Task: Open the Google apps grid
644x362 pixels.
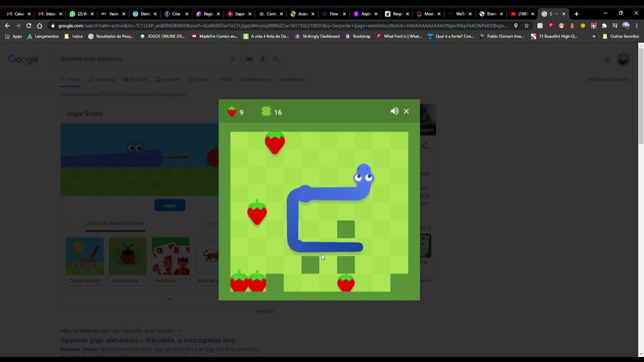Action: point(607,59)
